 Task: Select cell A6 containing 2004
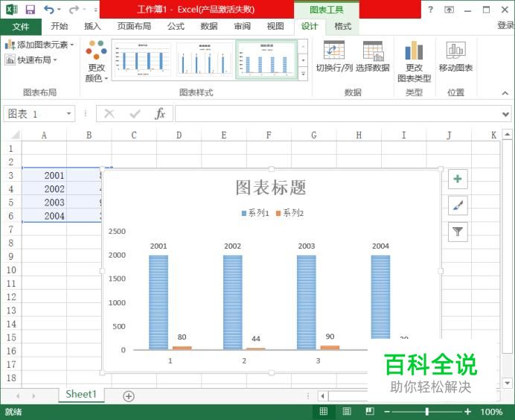point(45,216)
